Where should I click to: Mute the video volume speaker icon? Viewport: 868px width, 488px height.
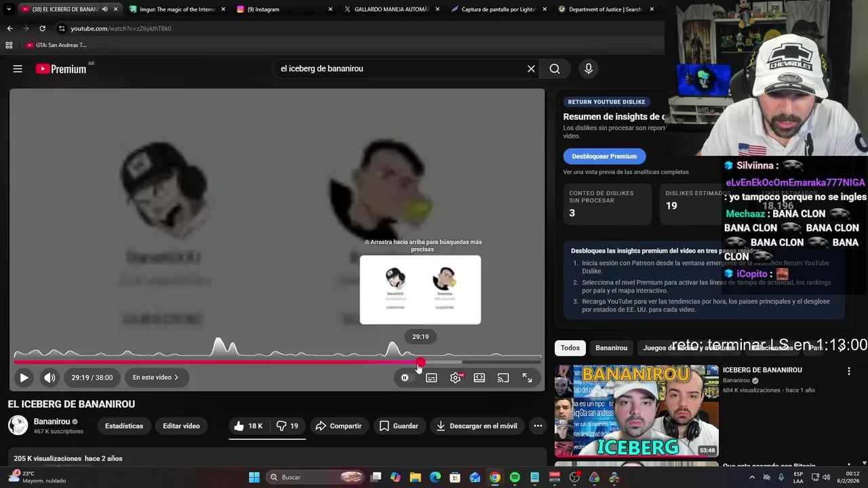pos(50,378)
